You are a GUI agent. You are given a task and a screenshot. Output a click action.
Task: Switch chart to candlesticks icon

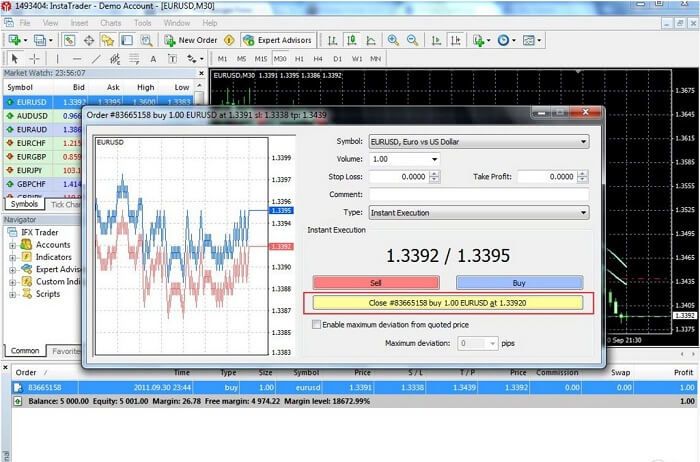pos(351,40)
